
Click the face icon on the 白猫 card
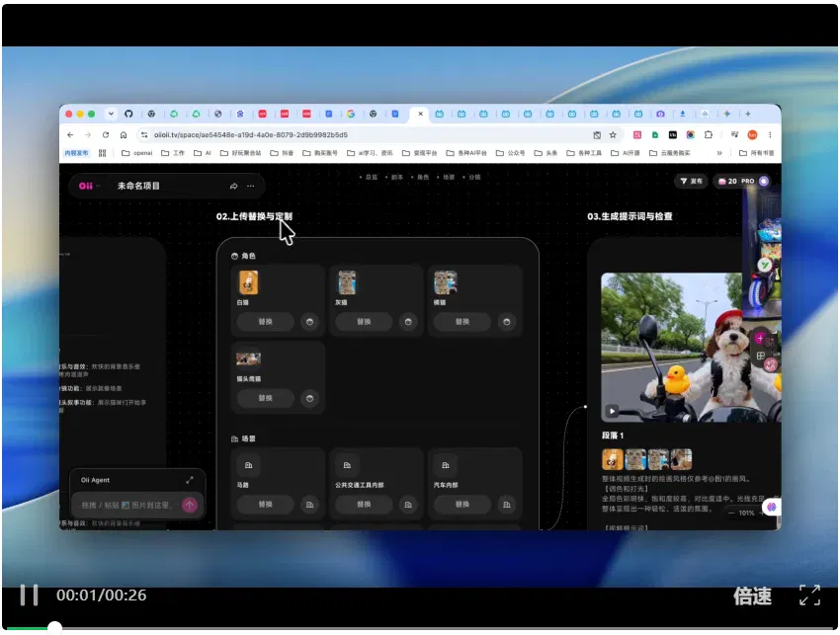[x=309, y=322]
